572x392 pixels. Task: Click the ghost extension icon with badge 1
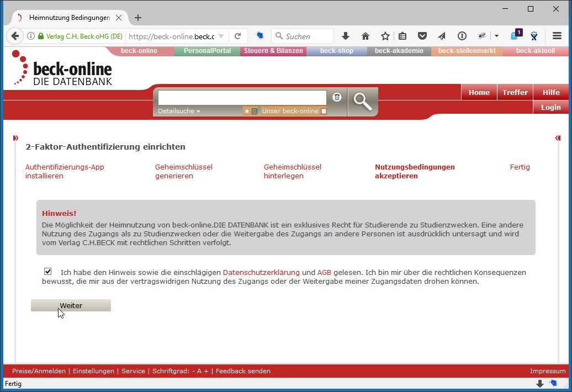point(516,35)
